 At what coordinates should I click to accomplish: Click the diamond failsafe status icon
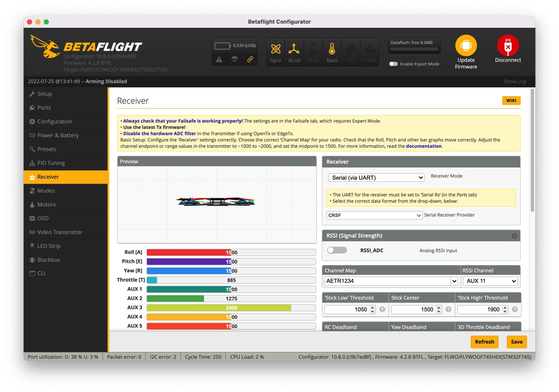click(x=234, y=59)
